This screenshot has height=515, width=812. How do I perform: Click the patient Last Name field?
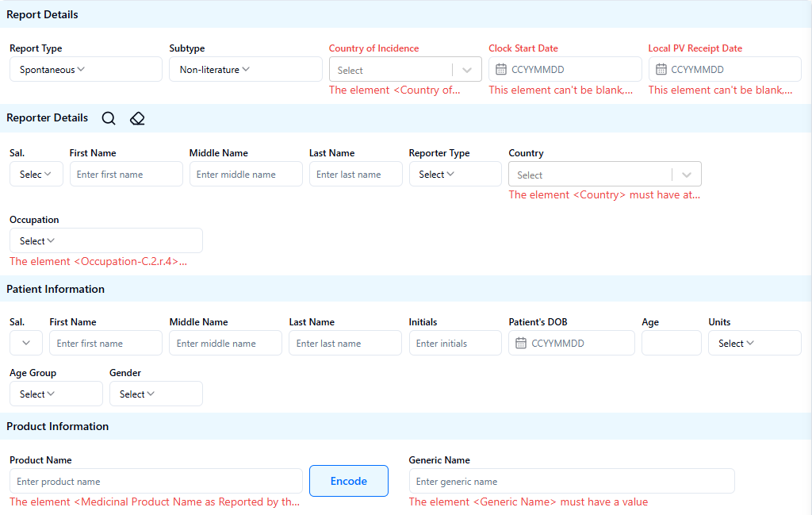tap(346, 343)
